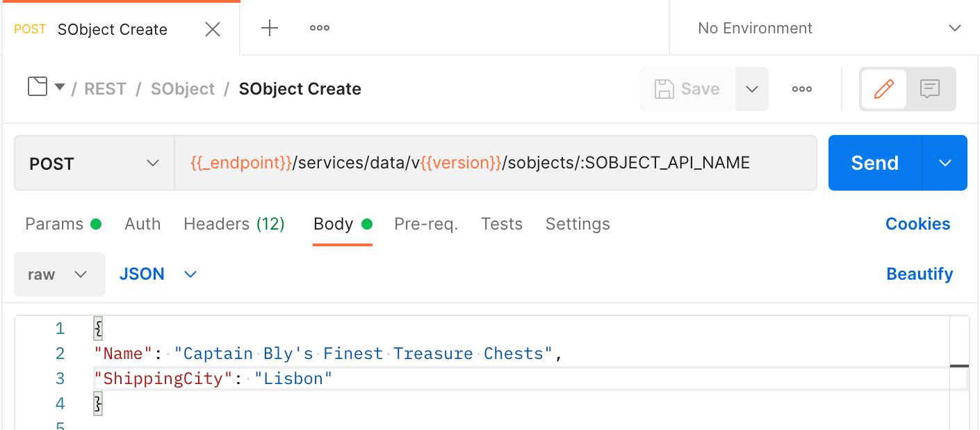Click into the request URL field
This screenshot has width=980, height=430.
click(496, 163)
